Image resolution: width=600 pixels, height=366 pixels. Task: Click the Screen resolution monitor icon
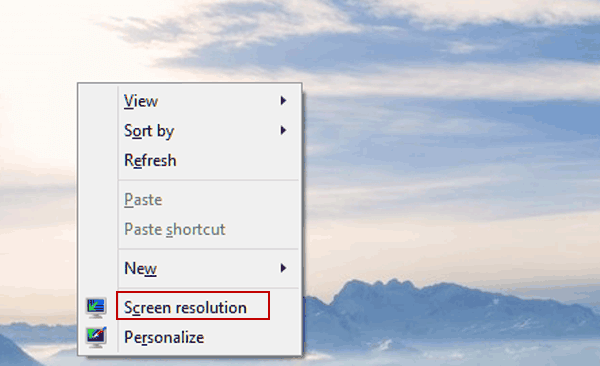point(96,307)
